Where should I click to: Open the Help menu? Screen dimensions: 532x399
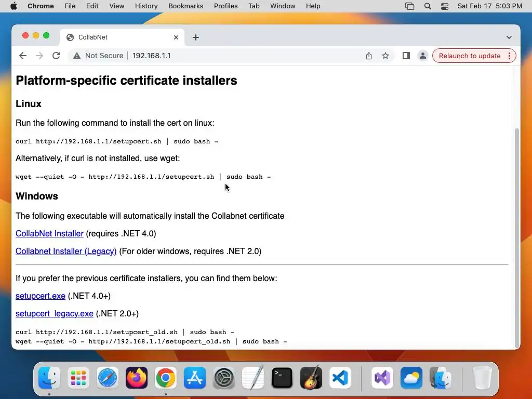(313, 6)
